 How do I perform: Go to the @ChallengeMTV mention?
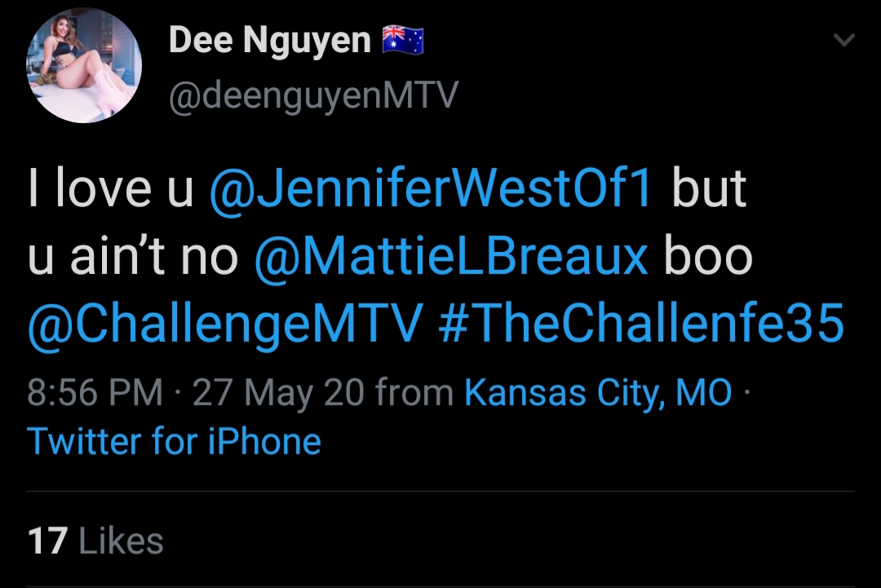pyautogui.click(x=225, y=324)
